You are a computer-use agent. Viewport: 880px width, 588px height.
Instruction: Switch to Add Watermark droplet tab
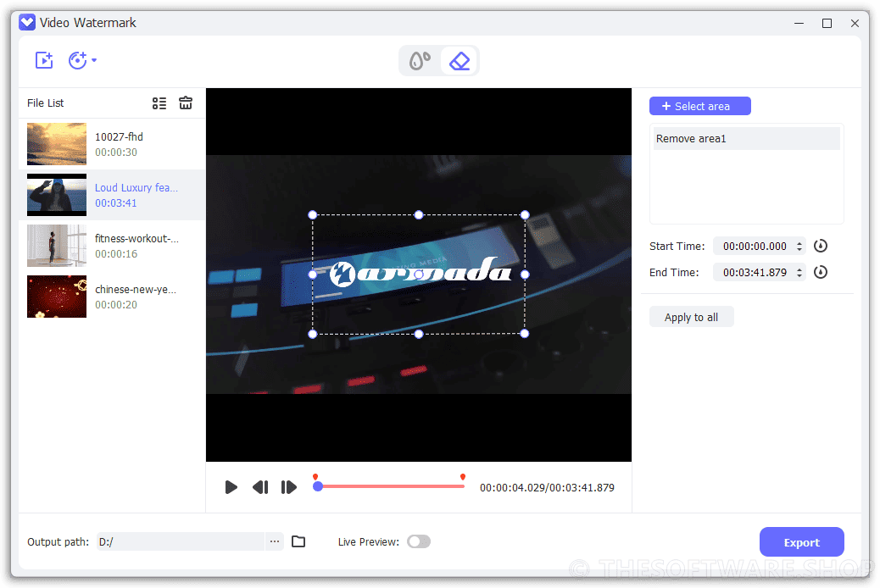(x=420, y=61)
